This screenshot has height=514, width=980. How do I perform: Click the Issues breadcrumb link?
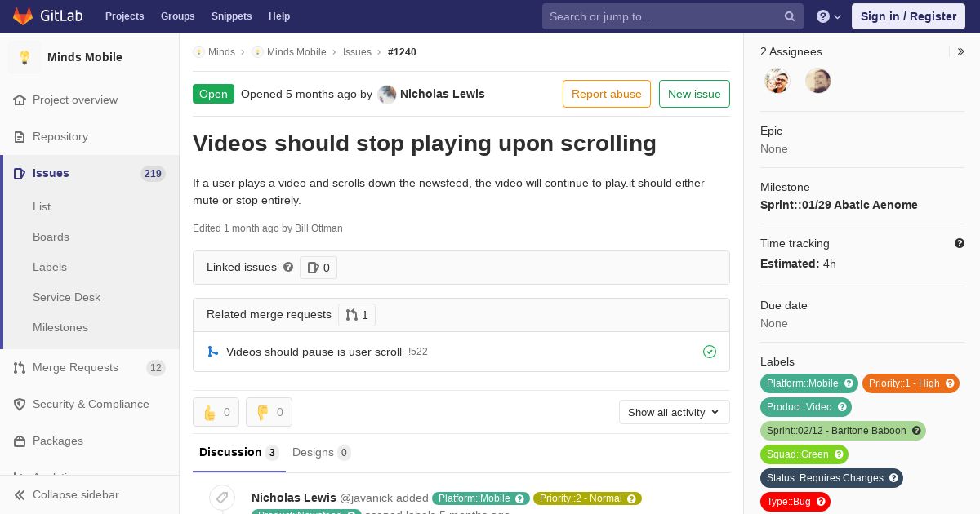click(357, 51)
